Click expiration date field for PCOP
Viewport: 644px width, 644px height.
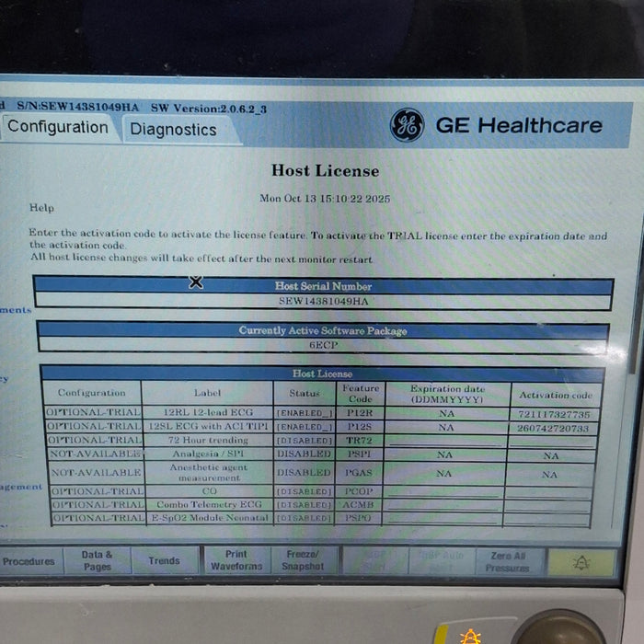(x=443, y=492)
